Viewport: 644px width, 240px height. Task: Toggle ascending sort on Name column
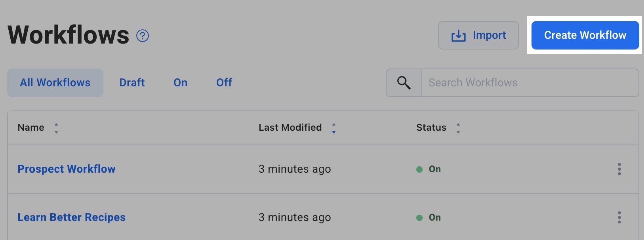tap(56, 125)
